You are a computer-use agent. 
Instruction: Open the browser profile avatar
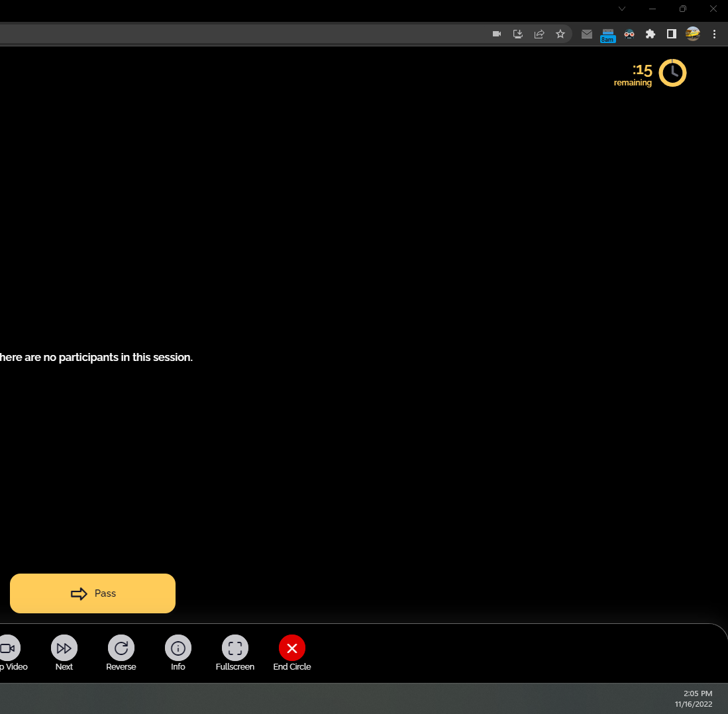[693, 34]
